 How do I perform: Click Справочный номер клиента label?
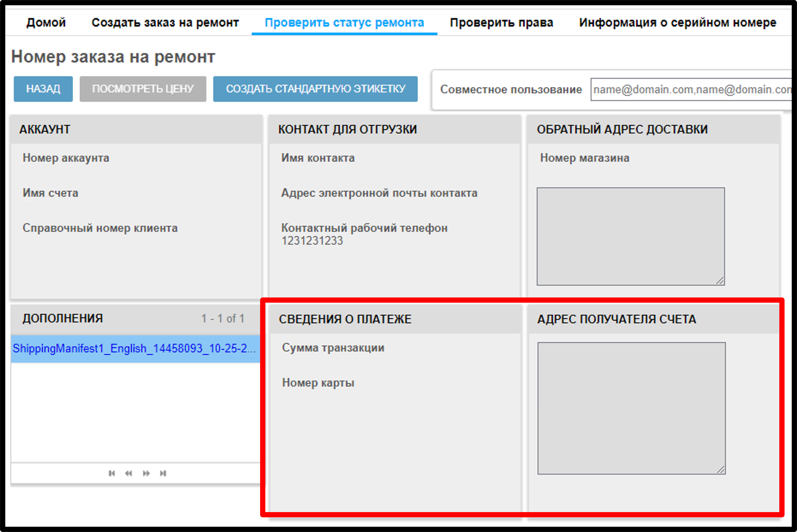[100, 228]
